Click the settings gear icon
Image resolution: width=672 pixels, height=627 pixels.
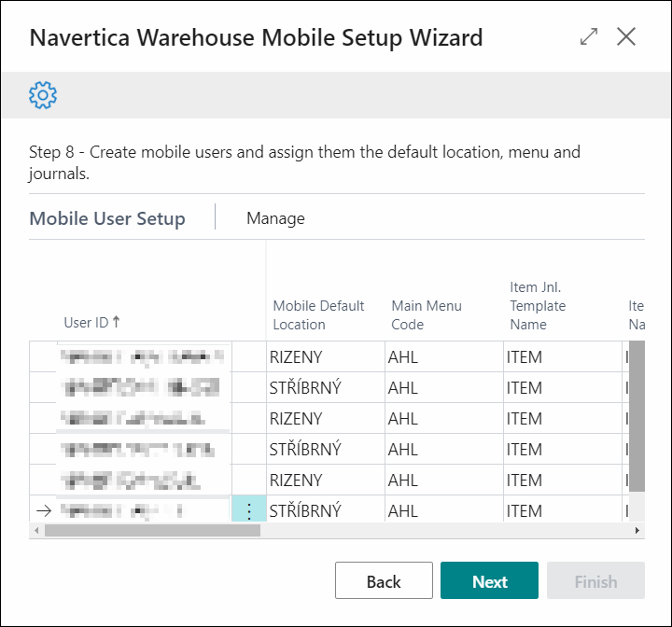[43, 95]
